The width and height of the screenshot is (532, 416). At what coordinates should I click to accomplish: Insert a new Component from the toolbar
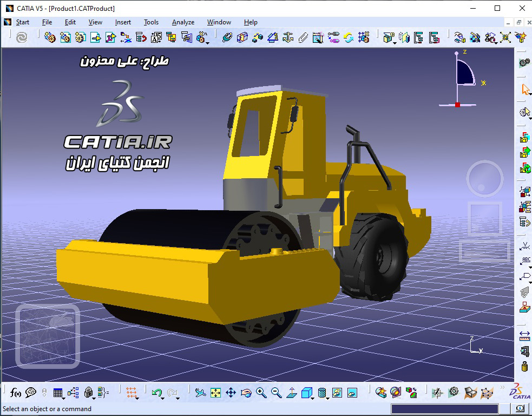(50, 37)
